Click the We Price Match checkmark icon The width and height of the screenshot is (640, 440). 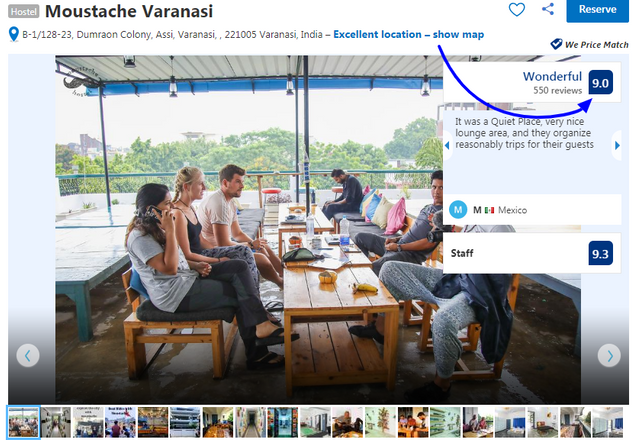tap(556, 44)
